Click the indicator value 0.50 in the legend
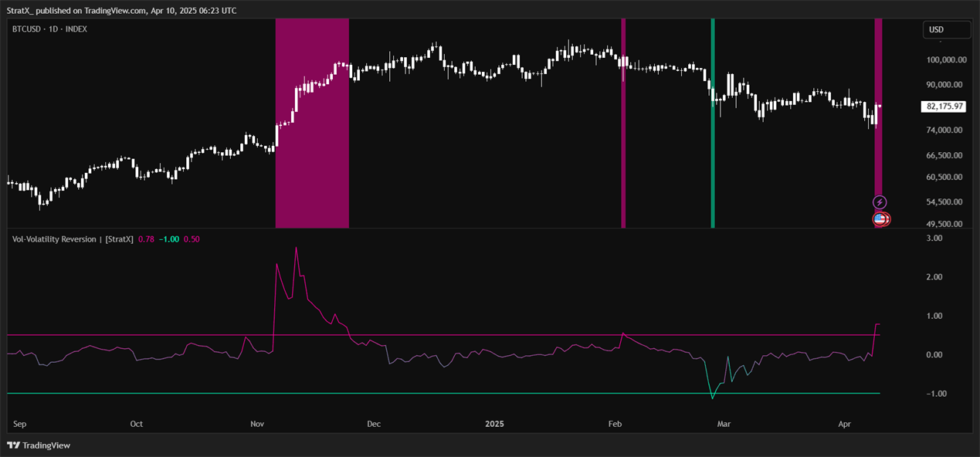The height and width of the screenshot is (457, 980). (x=192, y=239)
